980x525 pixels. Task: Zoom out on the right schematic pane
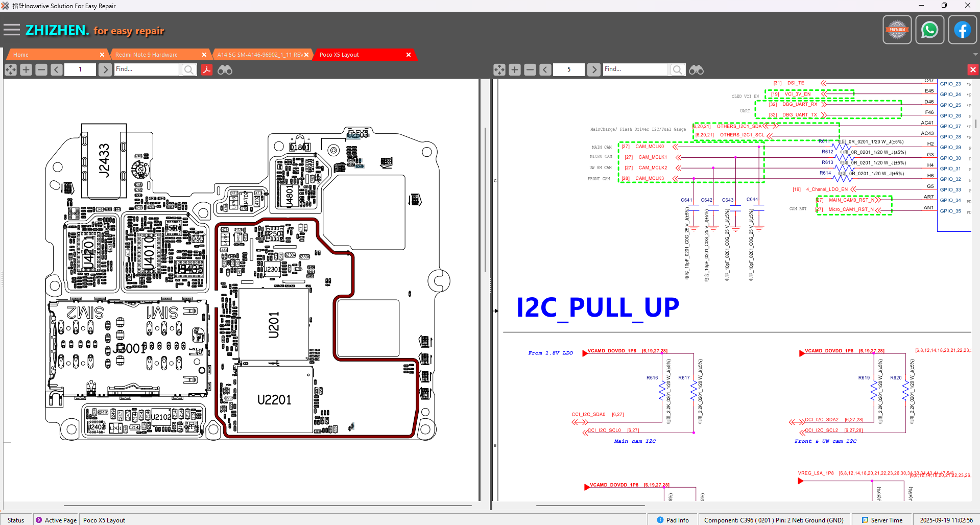click(530, 69)
